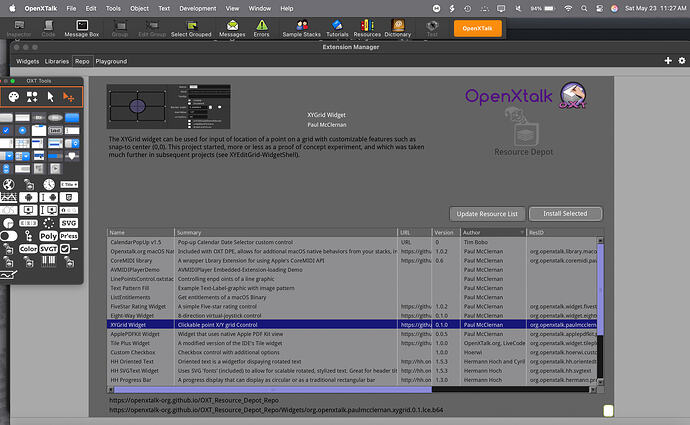Choose the spinner widget in OXT Tools

49,223
